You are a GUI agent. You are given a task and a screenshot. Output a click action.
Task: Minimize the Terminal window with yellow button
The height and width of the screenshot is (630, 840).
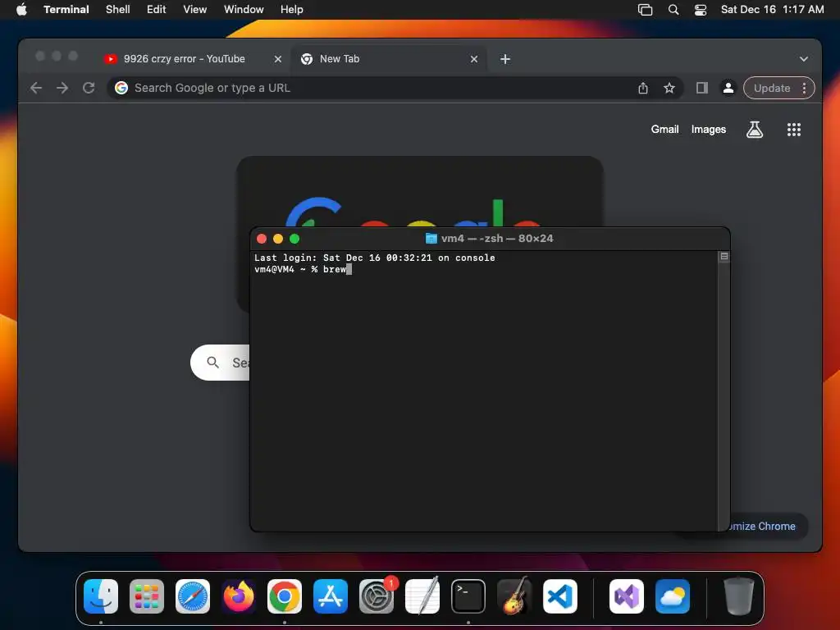[278, 239]
